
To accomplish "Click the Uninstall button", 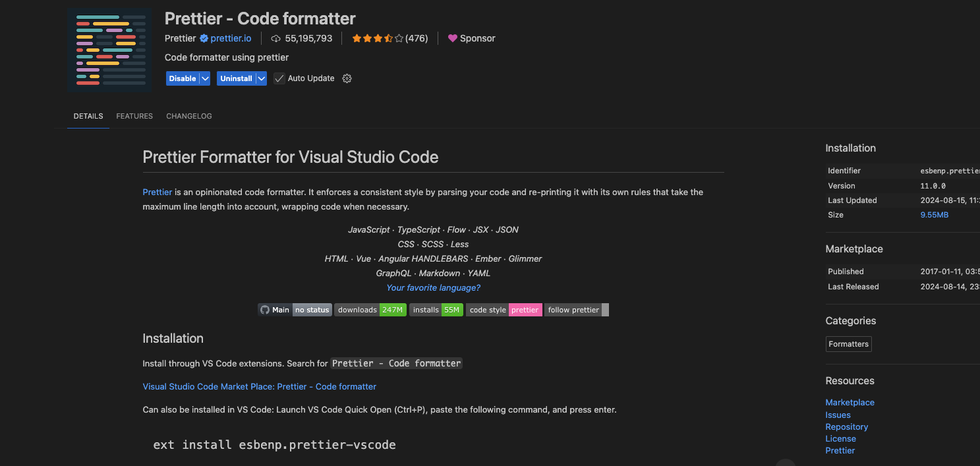I will click(x=236, y=78).
